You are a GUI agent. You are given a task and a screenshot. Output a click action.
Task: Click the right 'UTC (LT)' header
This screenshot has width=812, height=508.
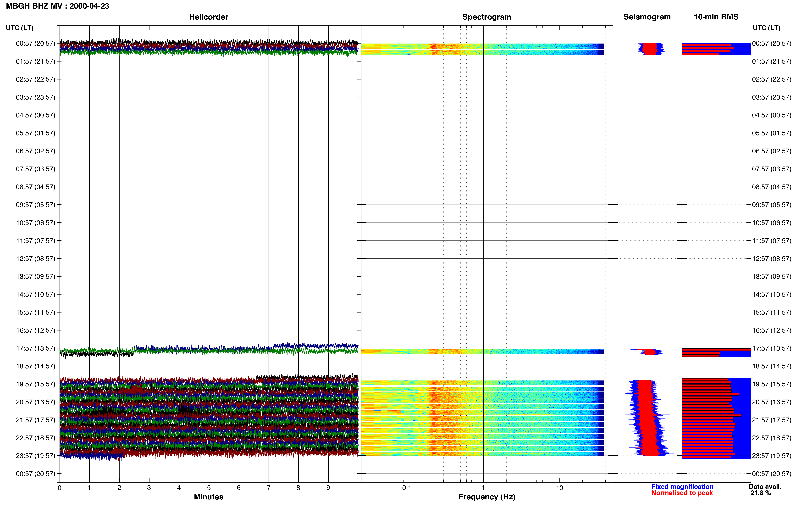pyautogui.click(x=766, y=28)
